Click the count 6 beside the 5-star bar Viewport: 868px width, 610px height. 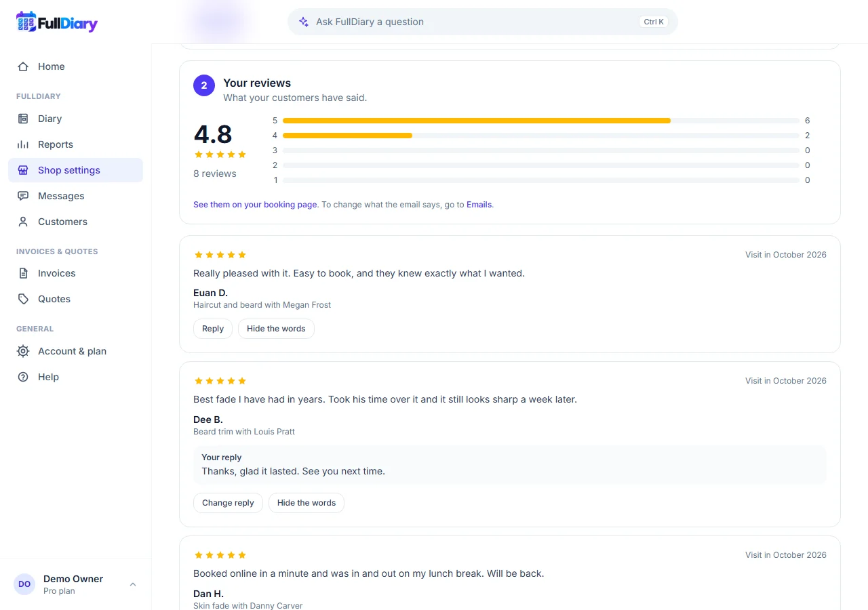click(x=808, y=121)
